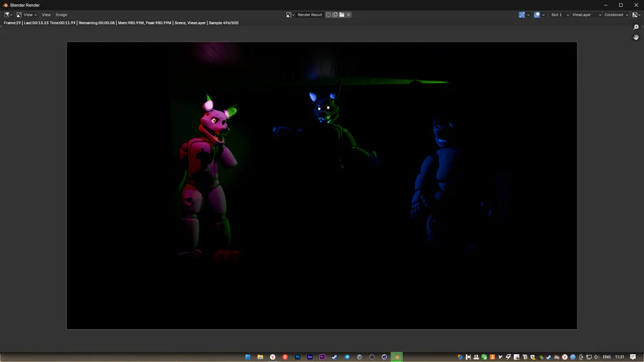
Task: Open the Combined pass dropdown
Action: [x=616, y=15]
